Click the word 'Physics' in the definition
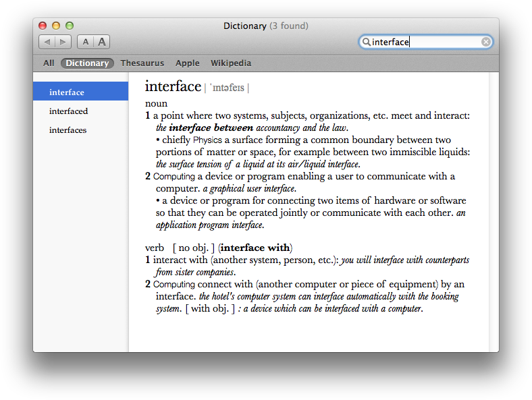This screenshot has height=400, width=532. (207, 140)
